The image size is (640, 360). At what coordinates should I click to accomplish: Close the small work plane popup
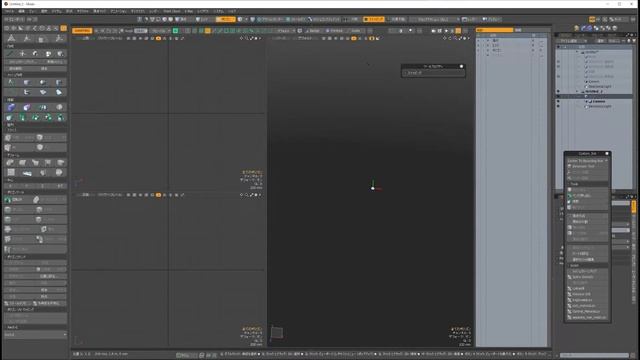click(x=462, y=67)
